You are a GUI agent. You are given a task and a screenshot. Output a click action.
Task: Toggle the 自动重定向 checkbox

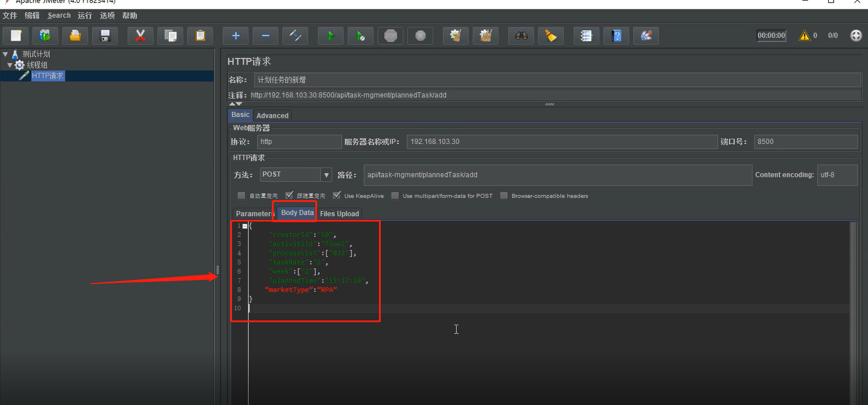(242, 195)
